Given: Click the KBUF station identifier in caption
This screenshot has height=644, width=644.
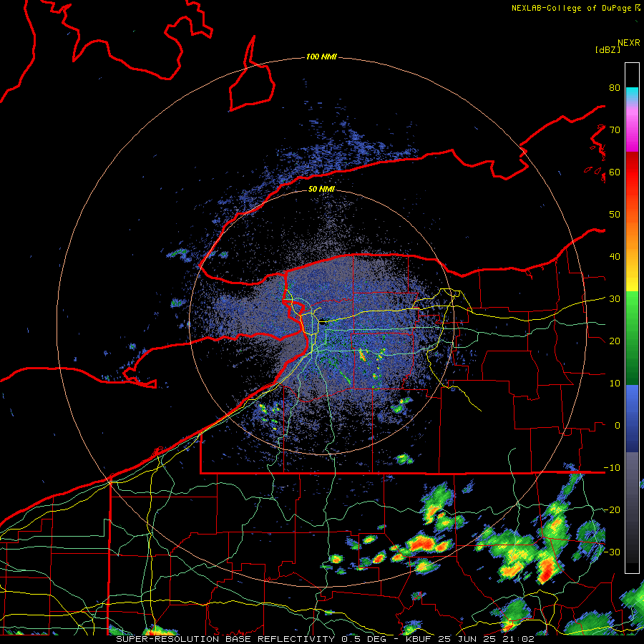Looking at the screenshot, I should click(418, 639).
